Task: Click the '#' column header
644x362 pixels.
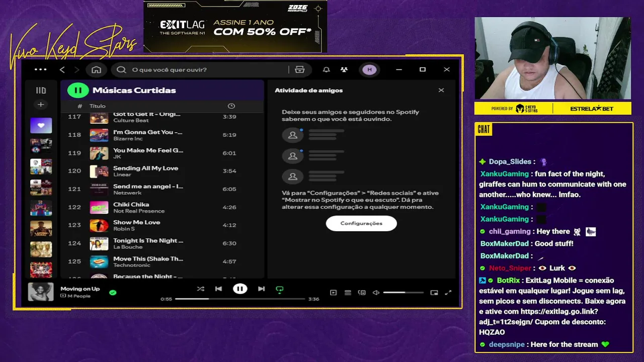Action: [x=79, y=106]
